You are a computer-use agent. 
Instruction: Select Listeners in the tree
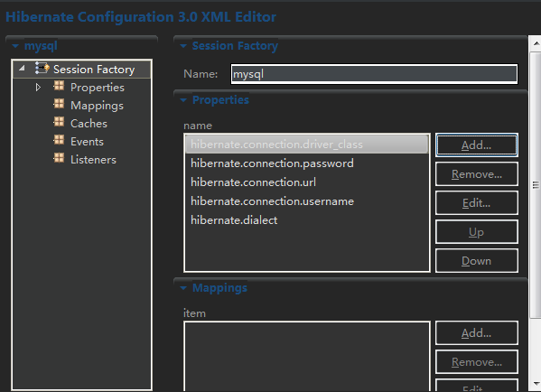tap(93, 160)
